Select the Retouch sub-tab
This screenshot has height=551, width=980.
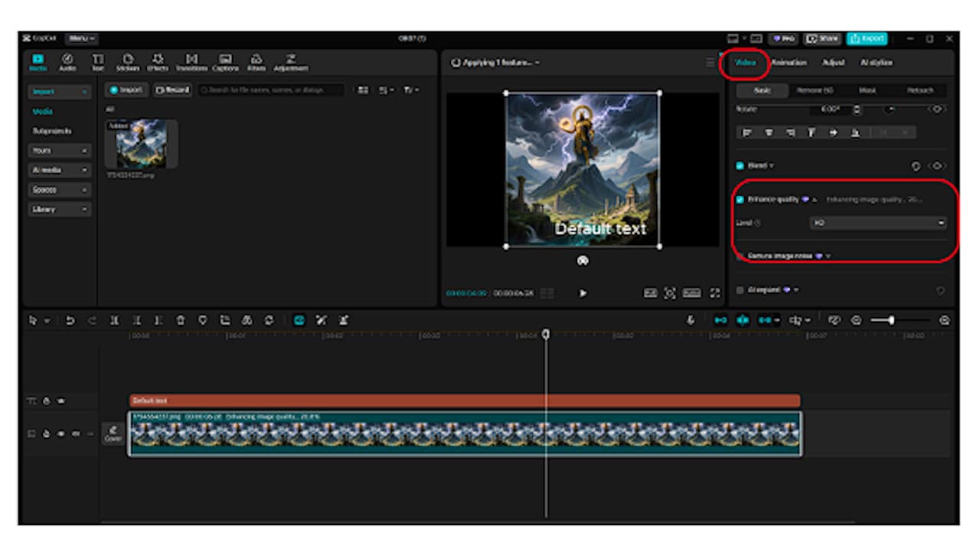click(x=920, y=90)
